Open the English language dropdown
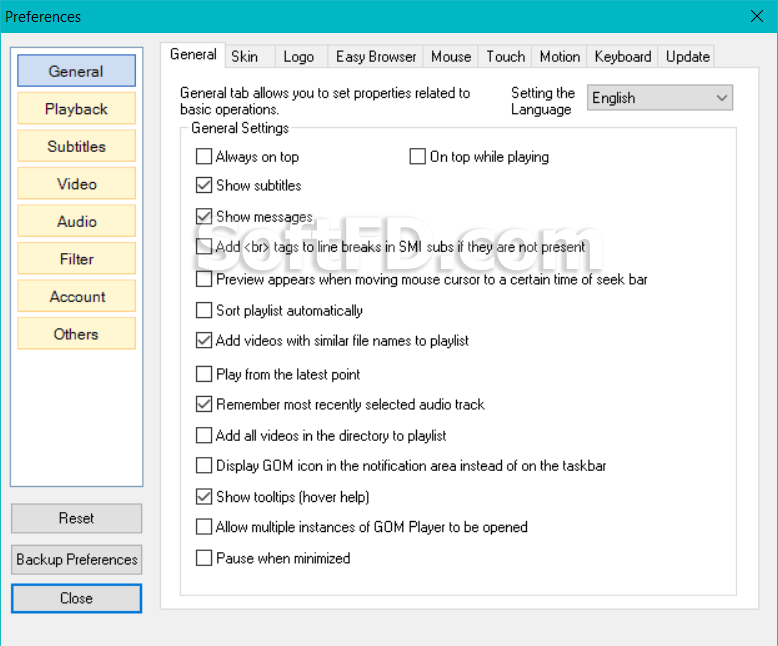 tap(660, 98)
